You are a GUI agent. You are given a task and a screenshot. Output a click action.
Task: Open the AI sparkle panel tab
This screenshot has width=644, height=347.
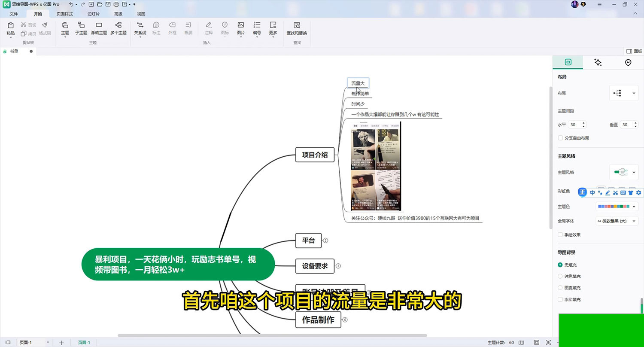click(598, 63)
